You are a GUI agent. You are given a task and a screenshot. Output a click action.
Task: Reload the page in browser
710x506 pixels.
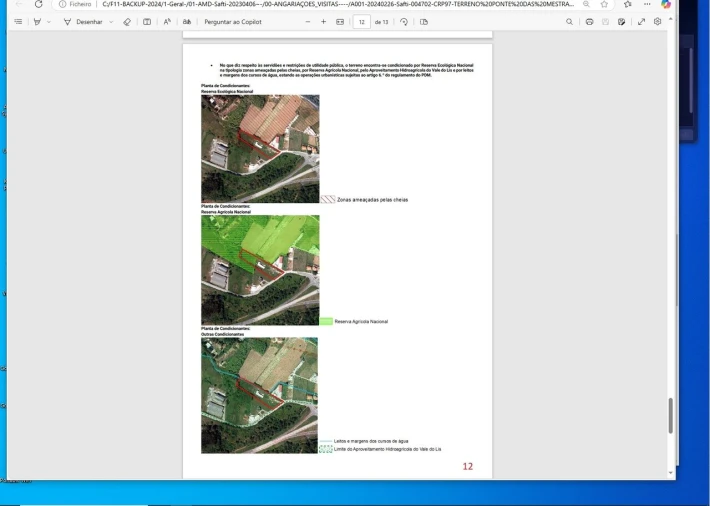coord(38,4)
